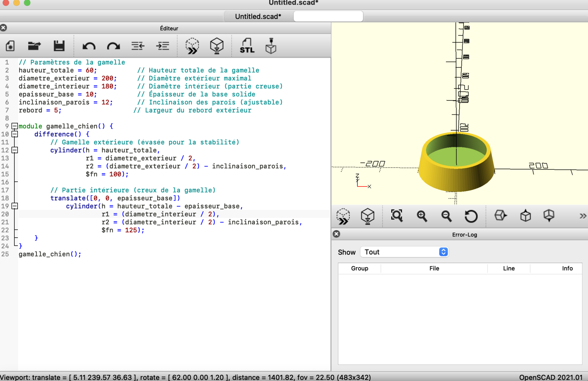Undo the last edit in the editor toolbar
Screen dimensions: 588x381
coord(89,46)
